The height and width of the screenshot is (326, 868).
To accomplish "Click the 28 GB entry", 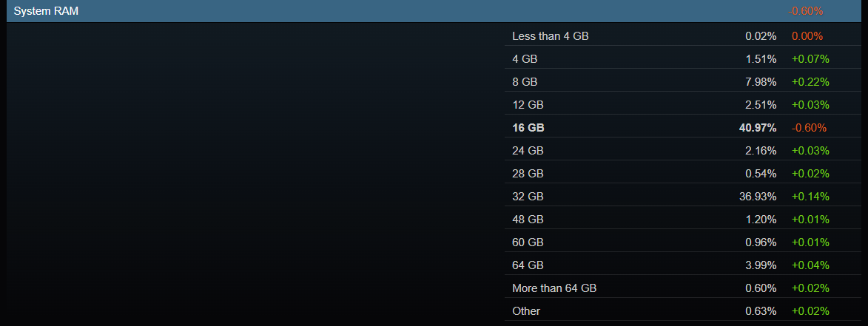I will (683, 174).
